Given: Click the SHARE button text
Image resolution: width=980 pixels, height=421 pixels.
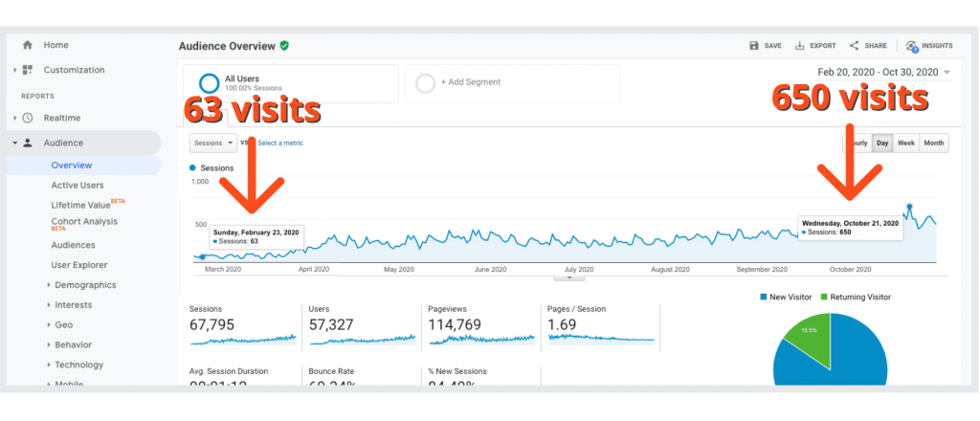Looking at the screenshot, I should [876, 46].
